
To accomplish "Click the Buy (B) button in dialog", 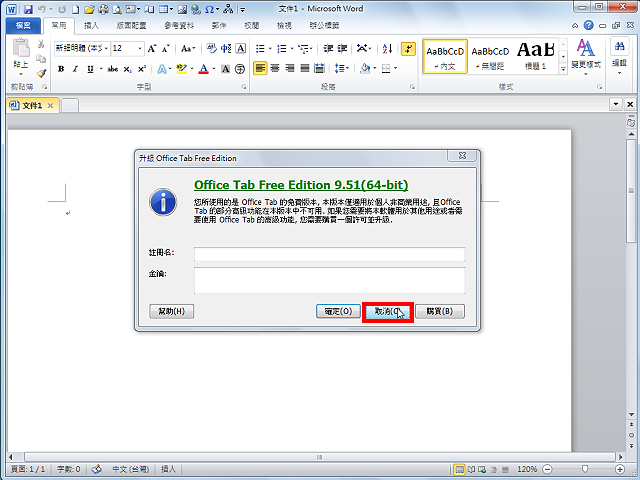I will pyautogui.click(x=440, y=311).
